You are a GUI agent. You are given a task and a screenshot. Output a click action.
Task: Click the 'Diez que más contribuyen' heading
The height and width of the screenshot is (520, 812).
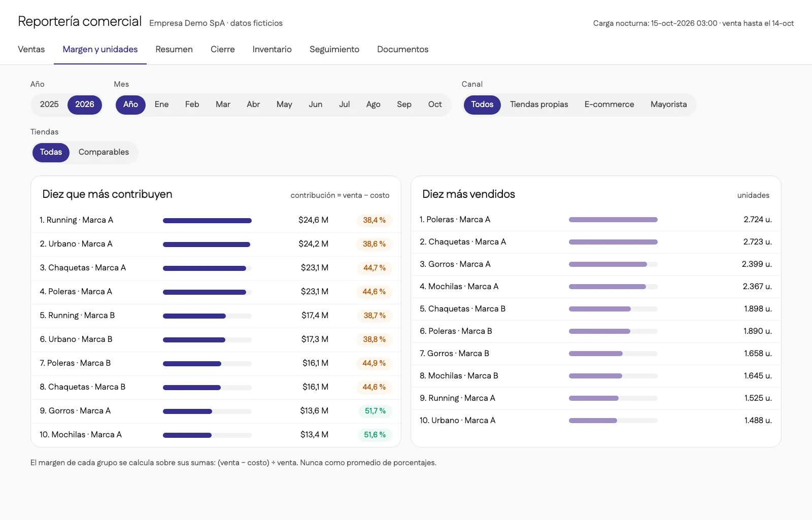tap(107, 194)
